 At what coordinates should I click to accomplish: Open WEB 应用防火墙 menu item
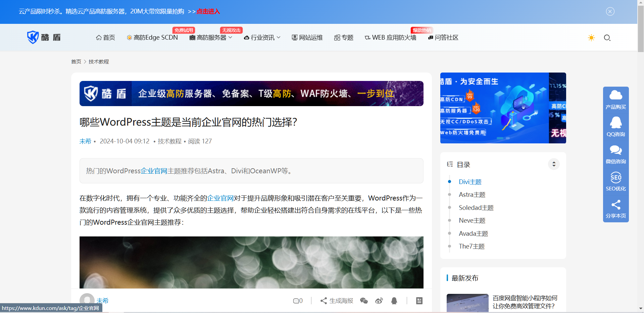click(391, 38)
